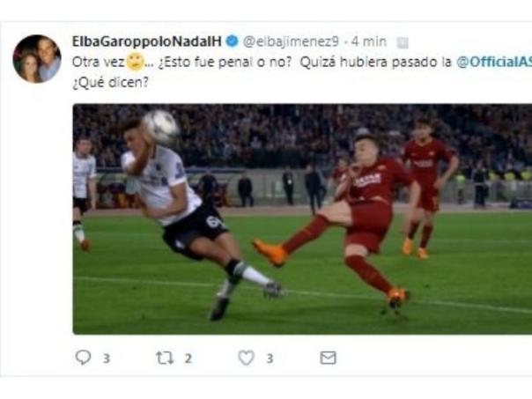Click the 'Otra vez' opening words
The height and width of the screenshot is (399, 532).
pos(99,63)
